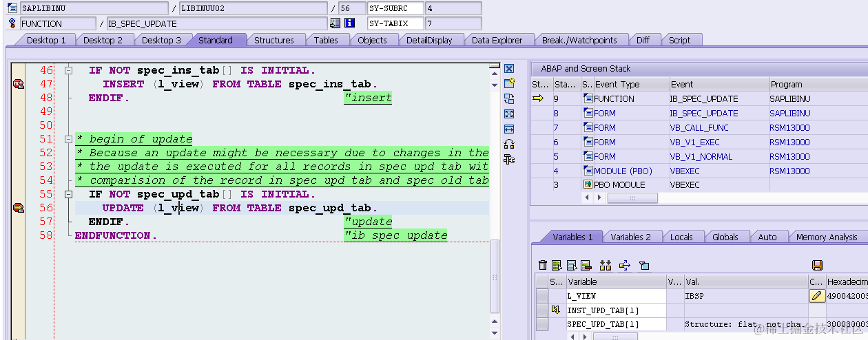Screen dimensions: 868x340
Task: Click variables list horizontal scroll left arrow
Action: click(572, 338)
